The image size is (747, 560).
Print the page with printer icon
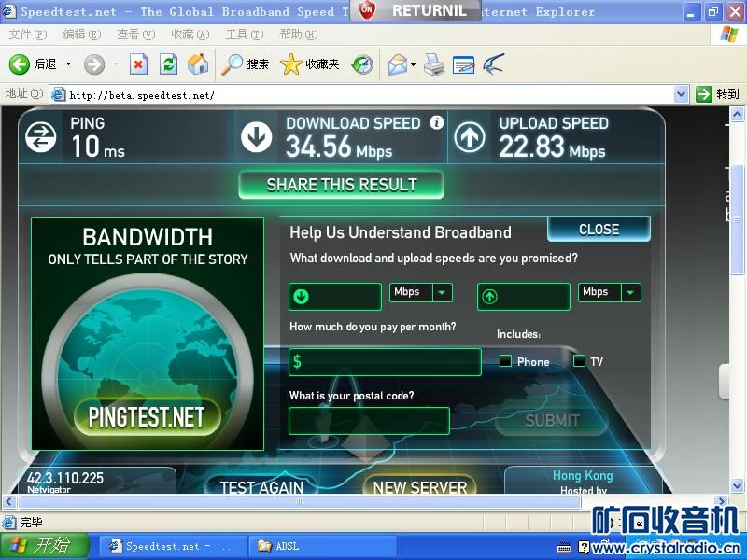click(x=434, y=64)
